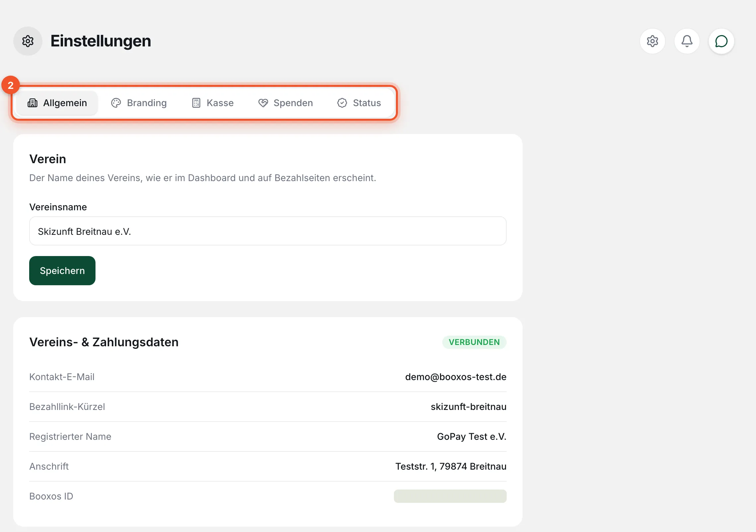Open the Spenden tab

285,103
